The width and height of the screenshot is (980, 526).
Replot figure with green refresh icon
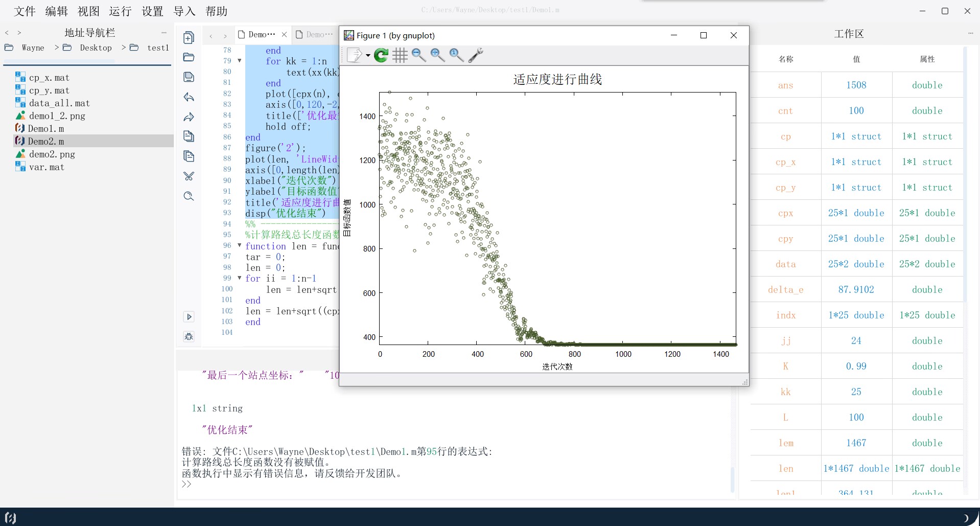click(x=381, y=55)
